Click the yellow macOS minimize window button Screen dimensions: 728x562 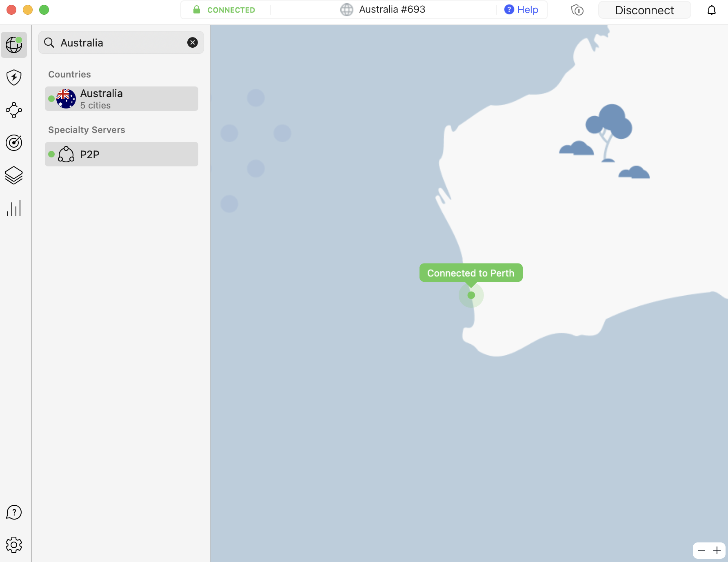point(28,10)
